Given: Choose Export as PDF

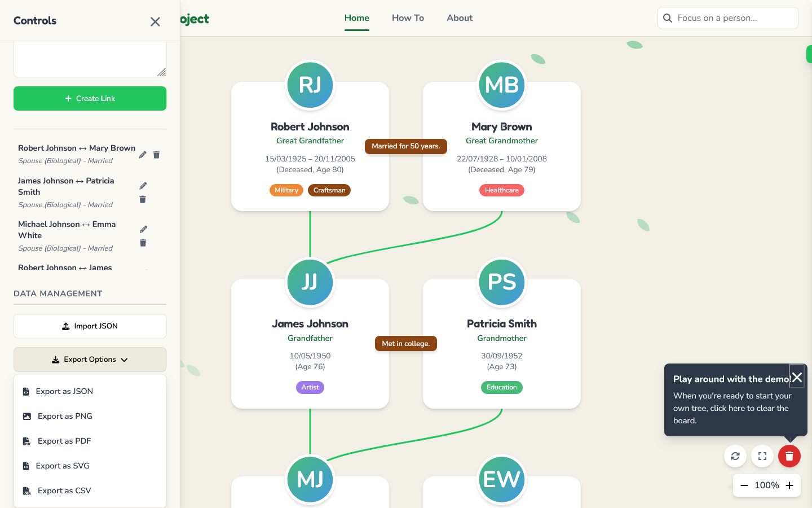Looking at the screenshot, I should pos(90,441).
